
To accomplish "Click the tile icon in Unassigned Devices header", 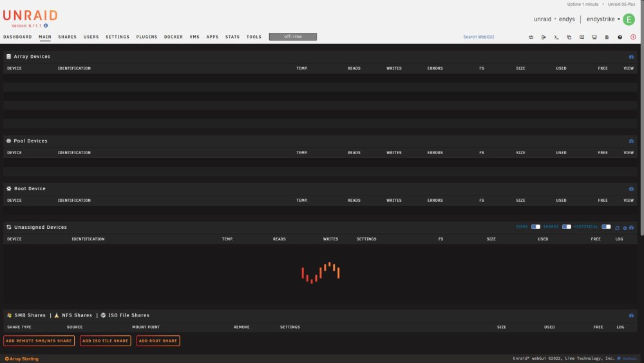I will click(x=631, y=228).
